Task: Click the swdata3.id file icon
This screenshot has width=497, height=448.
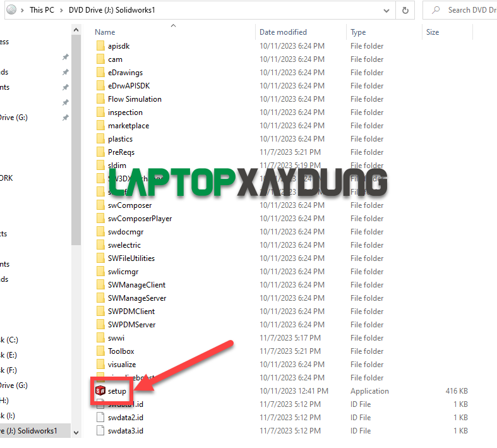Action: (100, 430)
